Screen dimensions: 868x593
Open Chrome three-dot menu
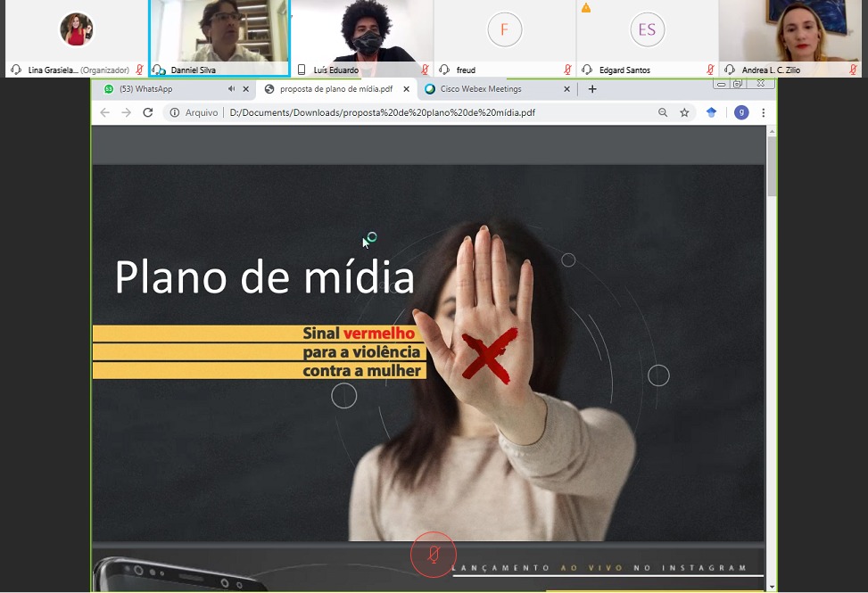pyautogui.click(x=764, y=112)
